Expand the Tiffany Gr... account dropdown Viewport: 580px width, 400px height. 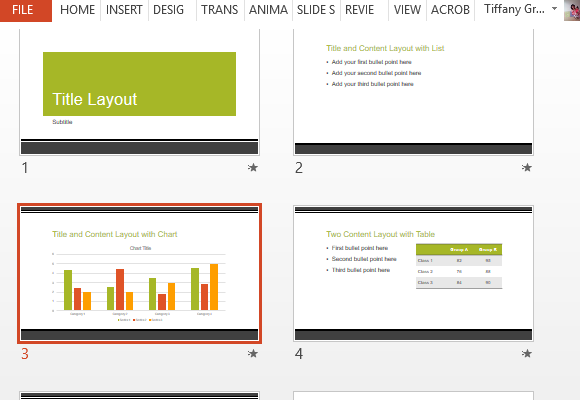[554, 9]
